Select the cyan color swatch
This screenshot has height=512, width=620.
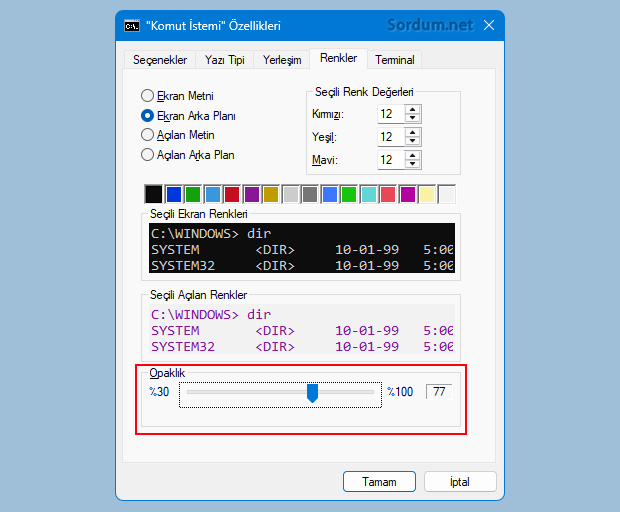[x=368, y=194]
